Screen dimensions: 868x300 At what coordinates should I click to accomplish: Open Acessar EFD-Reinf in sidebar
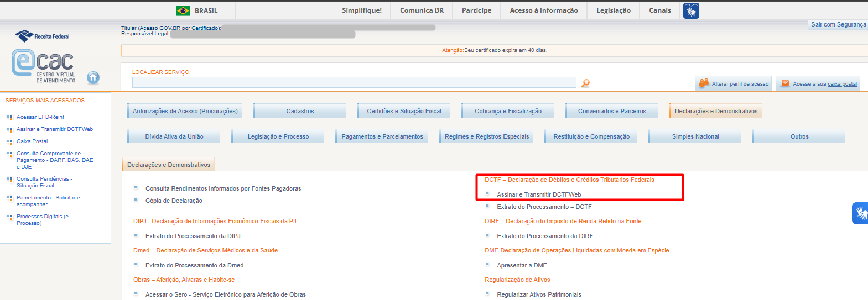[x=40, y=117]
